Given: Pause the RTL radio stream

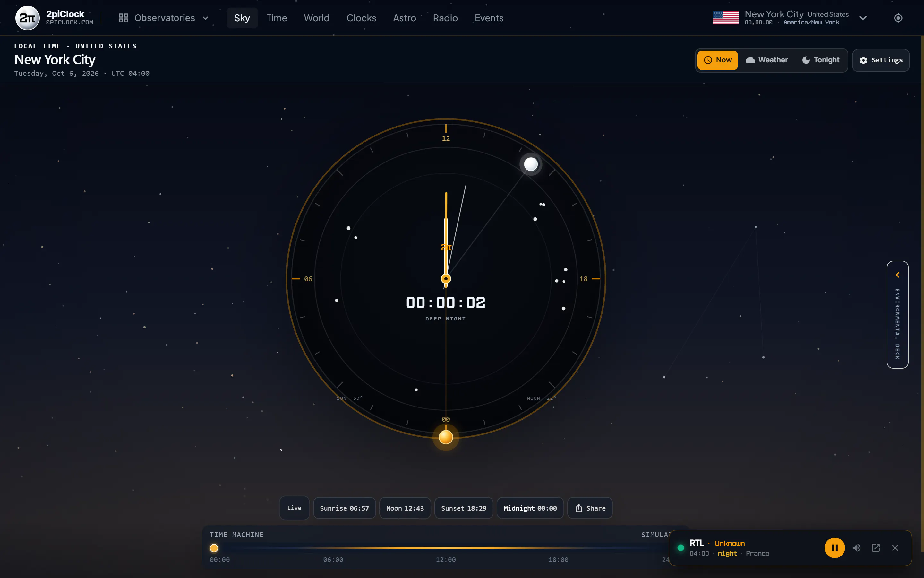Looking at the screenshot, I should 835,548.
